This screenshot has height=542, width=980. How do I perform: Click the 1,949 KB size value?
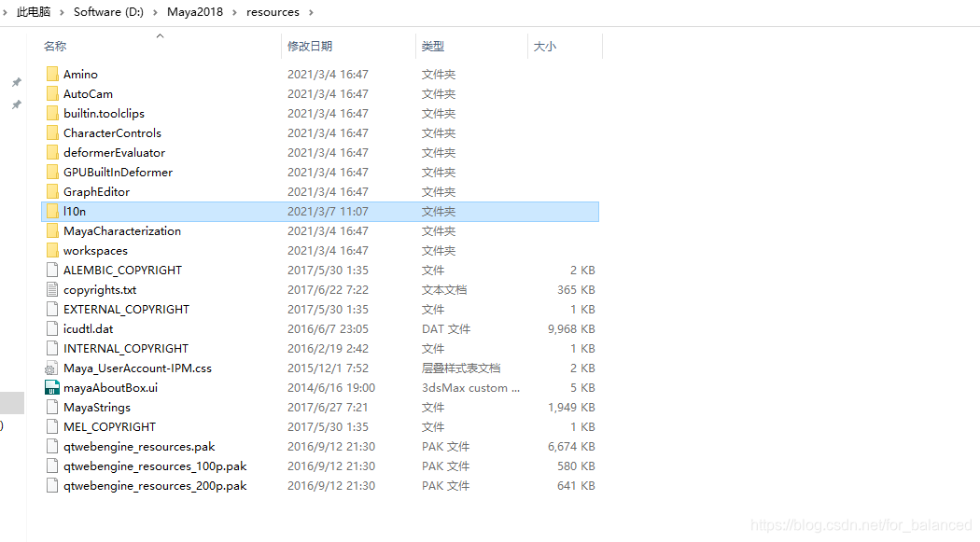(571, 407)
